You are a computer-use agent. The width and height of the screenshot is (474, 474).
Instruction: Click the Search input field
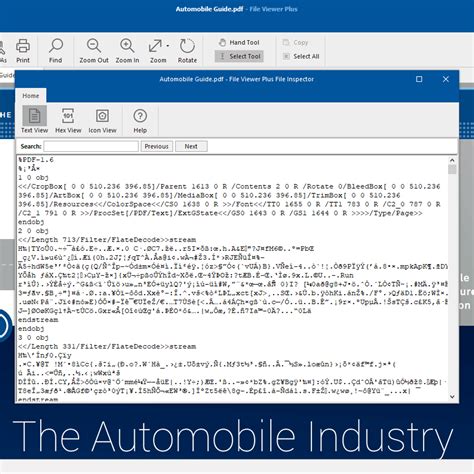(x=91, y=146)
